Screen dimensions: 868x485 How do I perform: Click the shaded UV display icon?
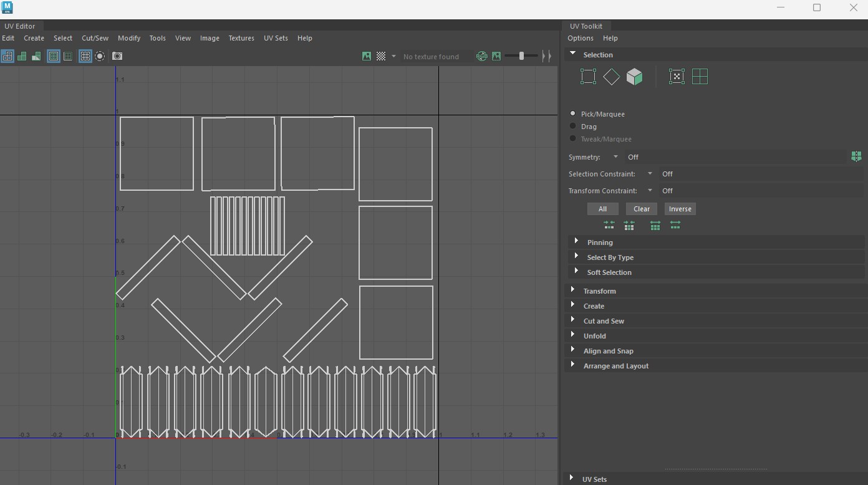[22, 56]
